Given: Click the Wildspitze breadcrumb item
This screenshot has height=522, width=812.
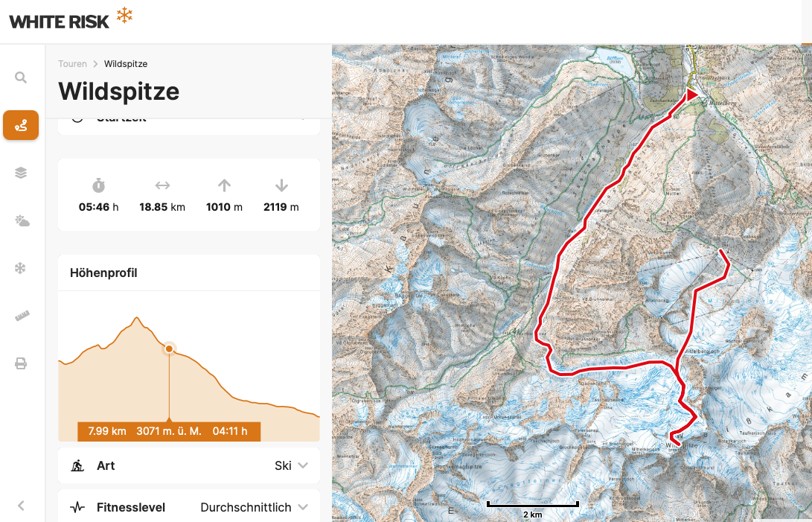Looking at the screenshot, I should pos(126,64).
